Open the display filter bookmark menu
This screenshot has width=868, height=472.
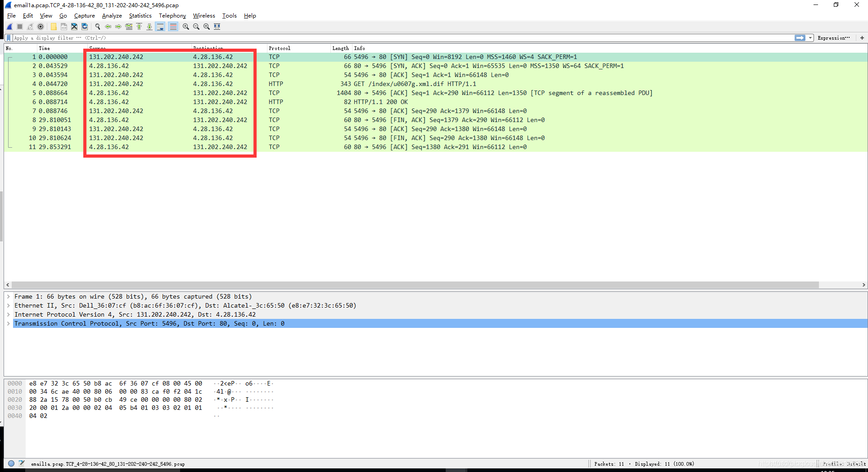click(x=9, y=38)
